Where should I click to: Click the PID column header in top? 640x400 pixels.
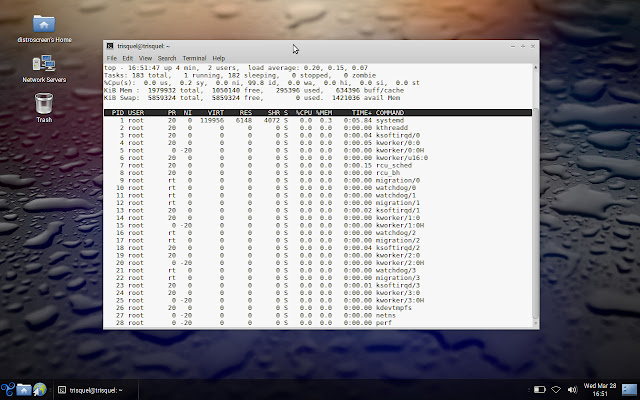point(118,113)
